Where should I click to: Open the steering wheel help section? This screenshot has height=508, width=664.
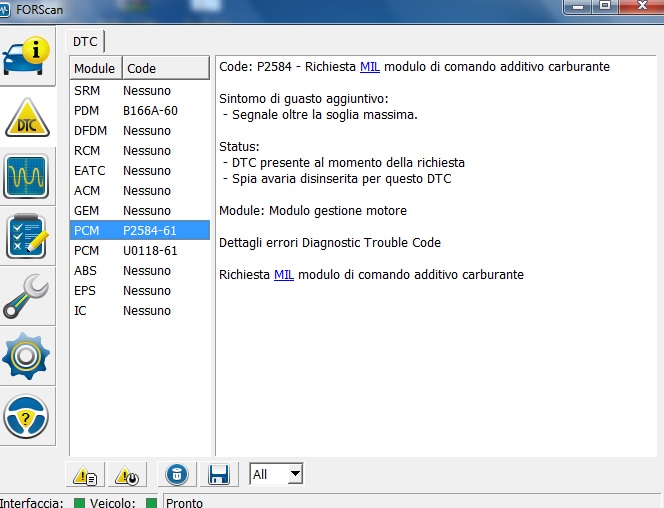[28, 417]
